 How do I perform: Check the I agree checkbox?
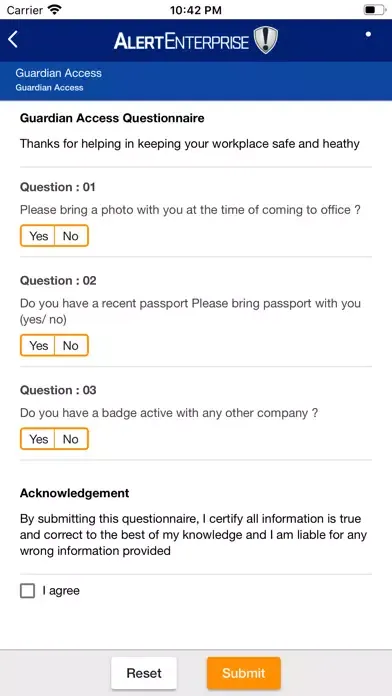click(x=28, y=591)
